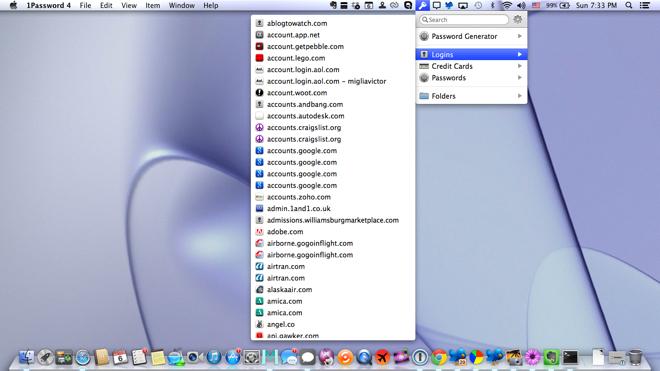The image size is (660, 371).
Task: Select accounts.andbang.com login
Action: coord(333,104)
